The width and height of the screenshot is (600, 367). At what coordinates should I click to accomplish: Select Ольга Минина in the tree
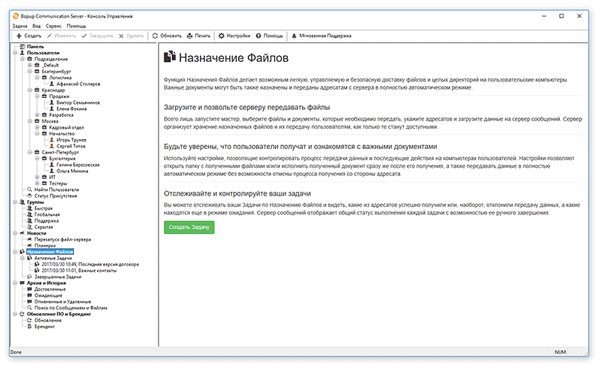pos(72,171)
